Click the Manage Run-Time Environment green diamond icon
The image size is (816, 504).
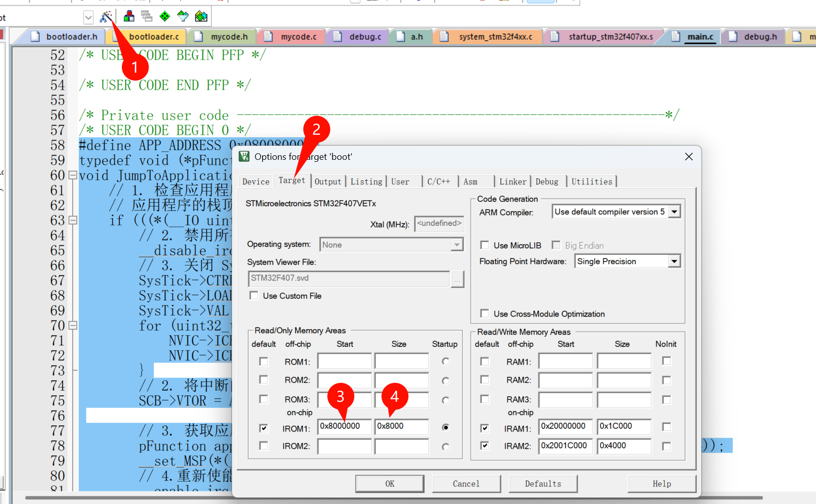(x=165, y=17)
